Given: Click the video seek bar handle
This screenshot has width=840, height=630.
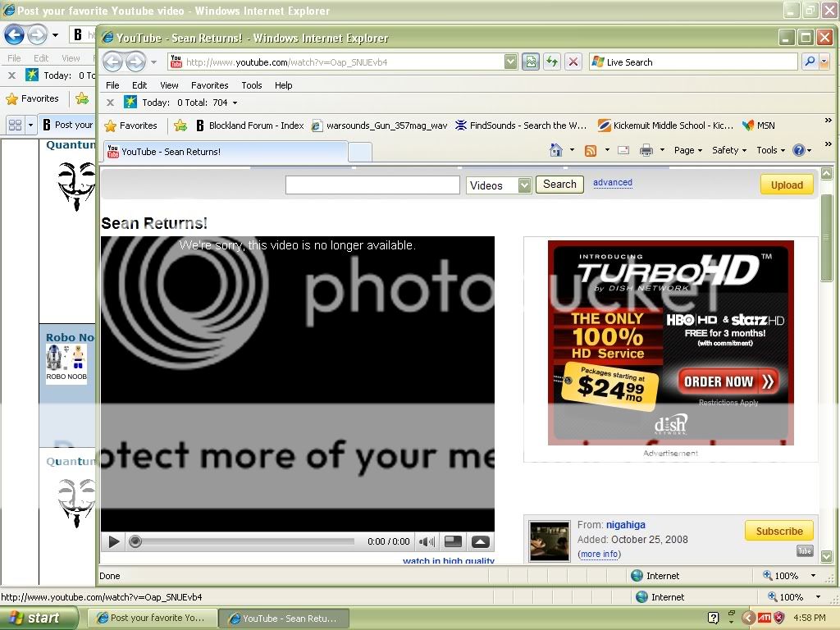Looking at the screenshot, I should (x=135, y=541).
